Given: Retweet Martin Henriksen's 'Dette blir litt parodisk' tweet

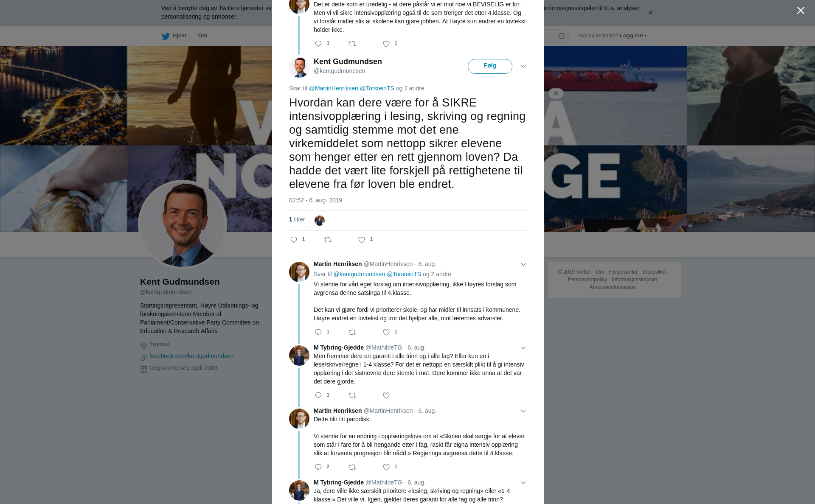Looking at the screenshot, I should [x=352, y=467].
